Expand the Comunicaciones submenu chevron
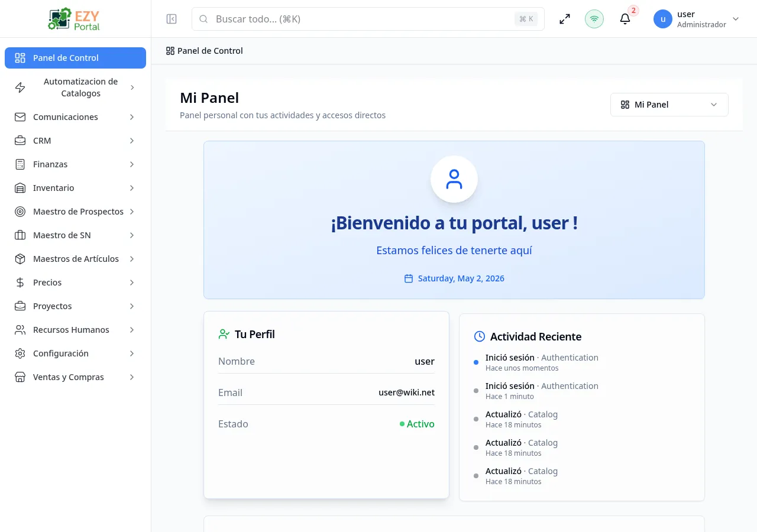757x532 pixels. click(132, 117)
